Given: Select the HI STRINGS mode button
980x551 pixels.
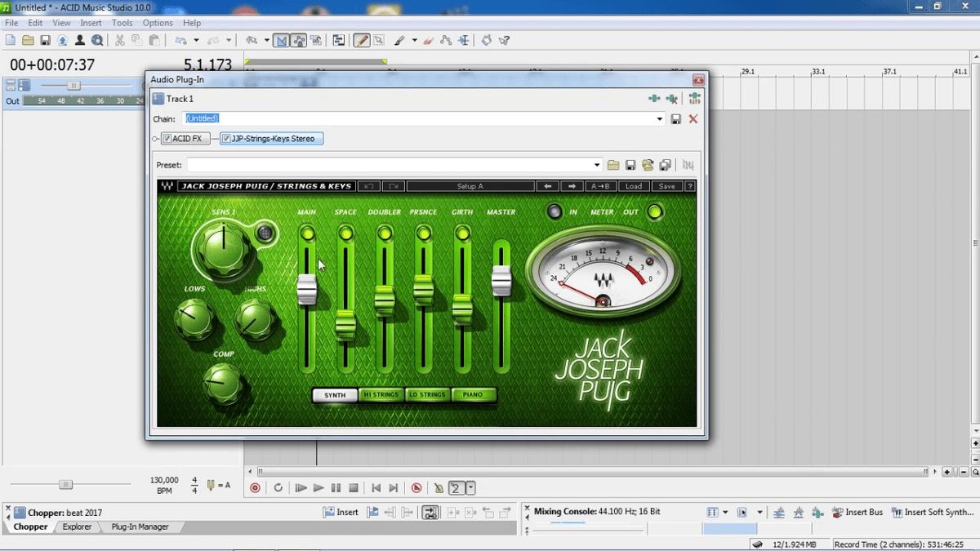Looking at the screenshot, I should click(x=381, y=395).
